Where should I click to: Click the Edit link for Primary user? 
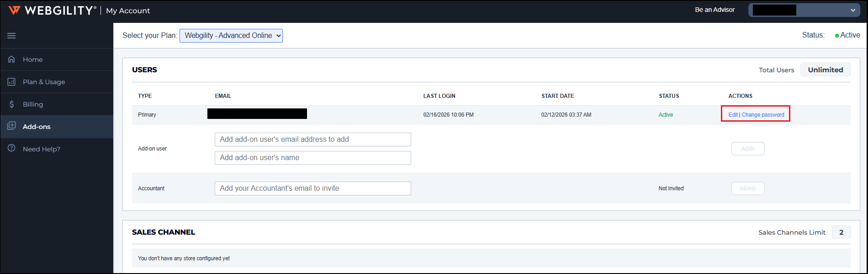point(733,115)
